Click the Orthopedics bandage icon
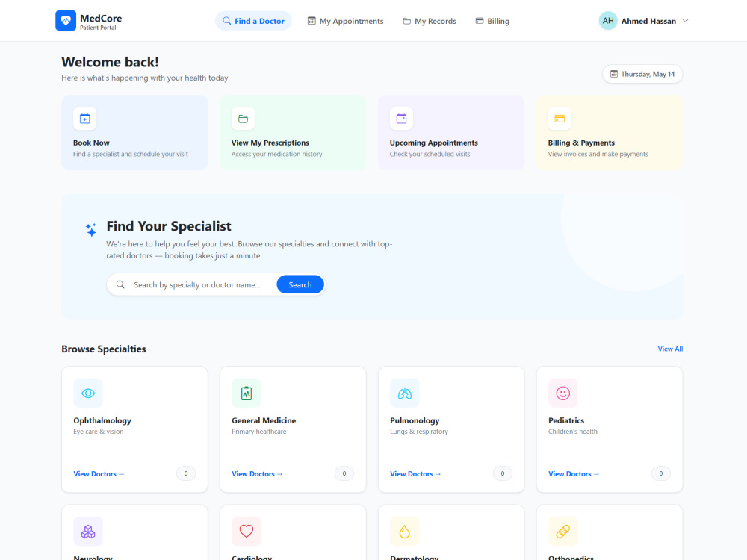747x560 pixels. tap(562, 532)
